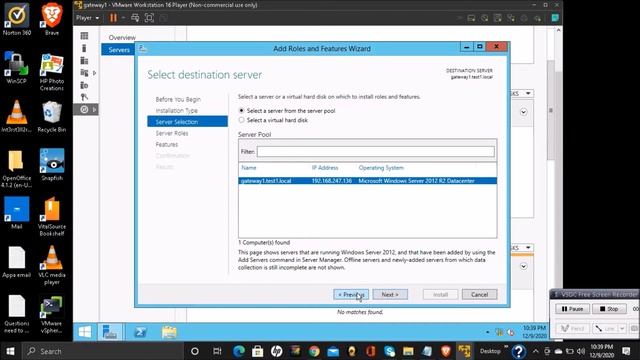This screenshot has height=360, width=640.
Task: Show hidden icons in the guest system tray
Action: pos(487,332)
